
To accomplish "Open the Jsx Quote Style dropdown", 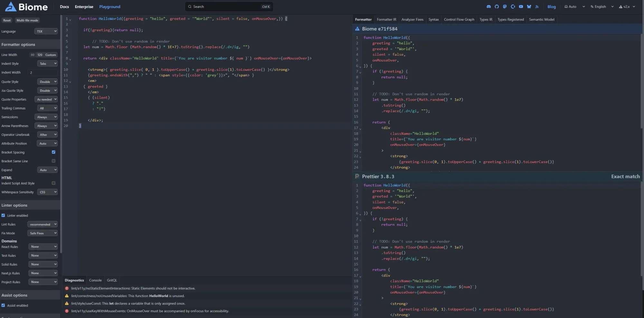I will point(47,90).
